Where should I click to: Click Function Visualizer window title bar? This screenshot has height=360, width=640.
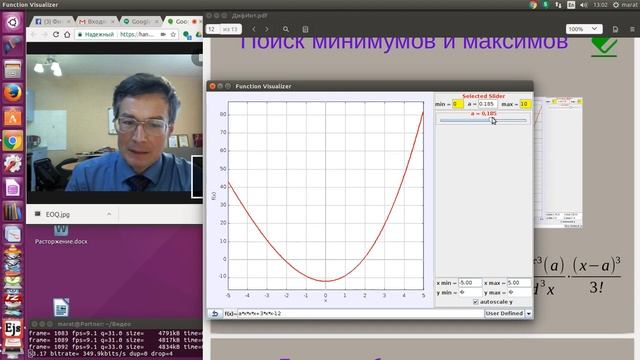point(370,86)
